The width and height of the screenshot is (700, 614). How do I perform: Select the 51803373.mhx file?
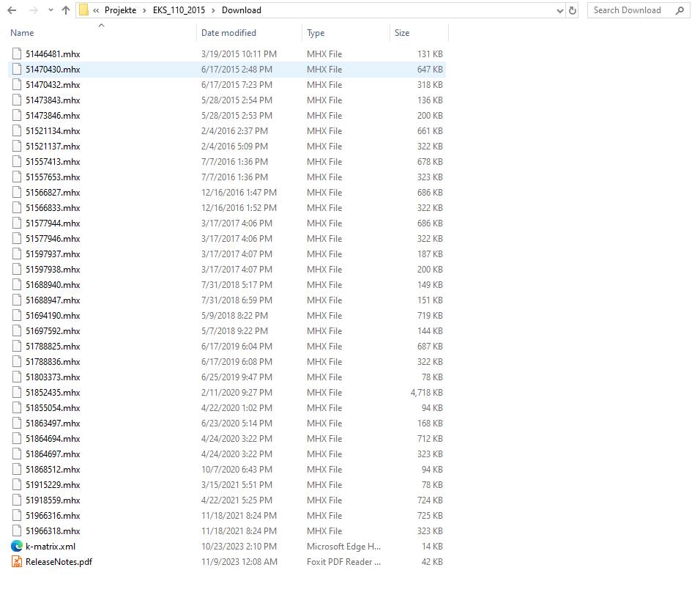[x=53, y=377]
